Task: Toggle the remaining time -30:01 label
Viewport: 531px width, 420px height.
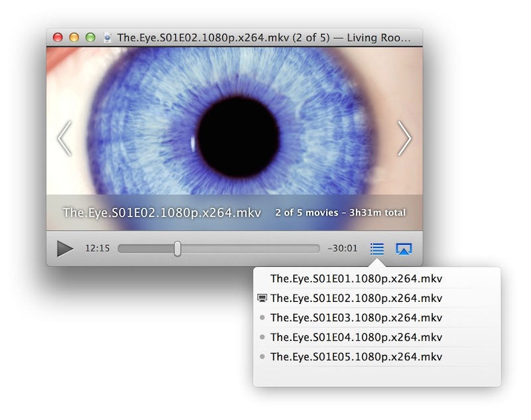Action: pyautogui.click(x=342, y=249)
